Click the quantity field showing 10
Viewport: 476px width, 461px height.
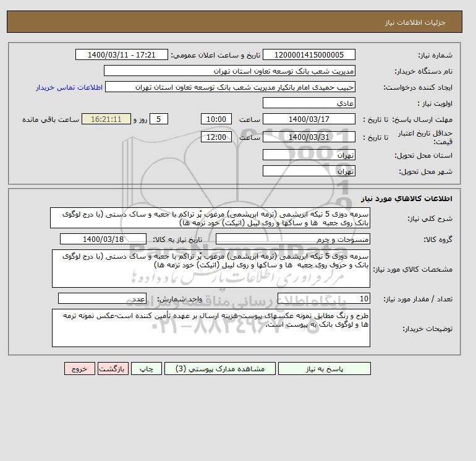(323, 299)
